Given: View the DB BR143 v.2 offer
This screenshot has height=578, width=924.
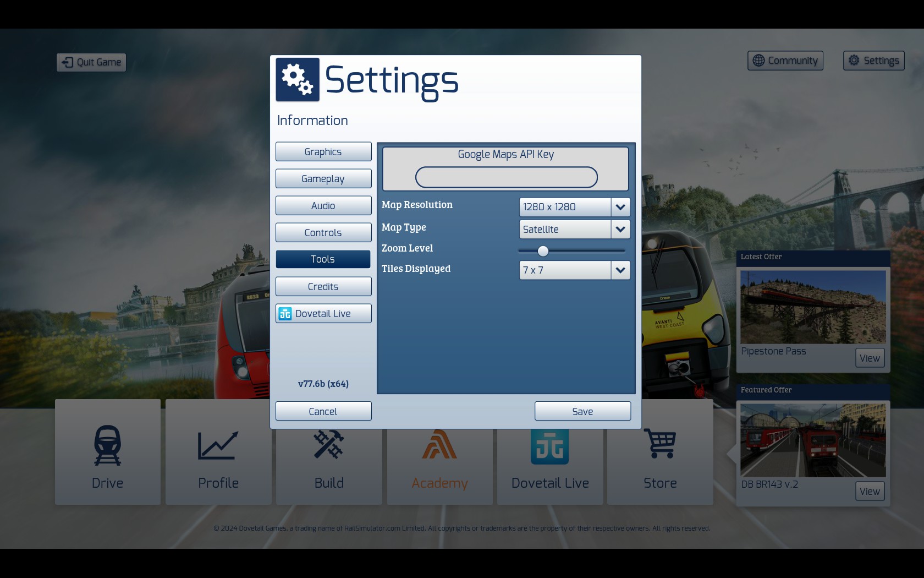Looking at the screenshot, I should coord(870,492).
